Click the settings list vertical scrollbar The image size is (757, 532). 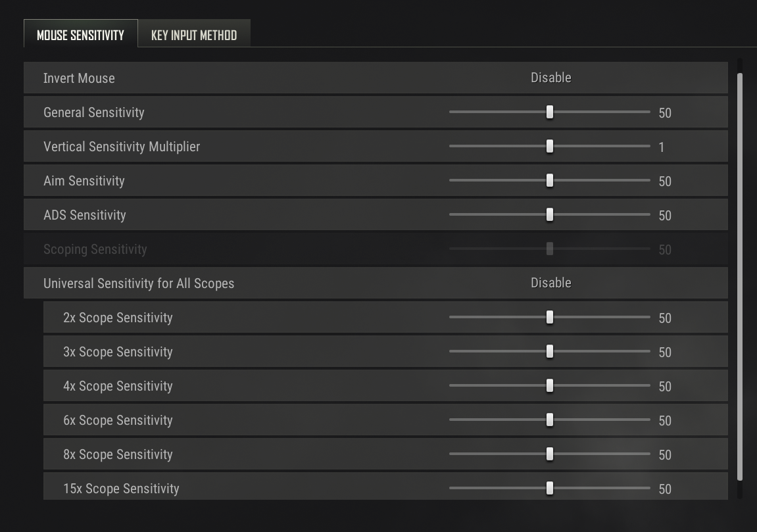tap(740, 276)
